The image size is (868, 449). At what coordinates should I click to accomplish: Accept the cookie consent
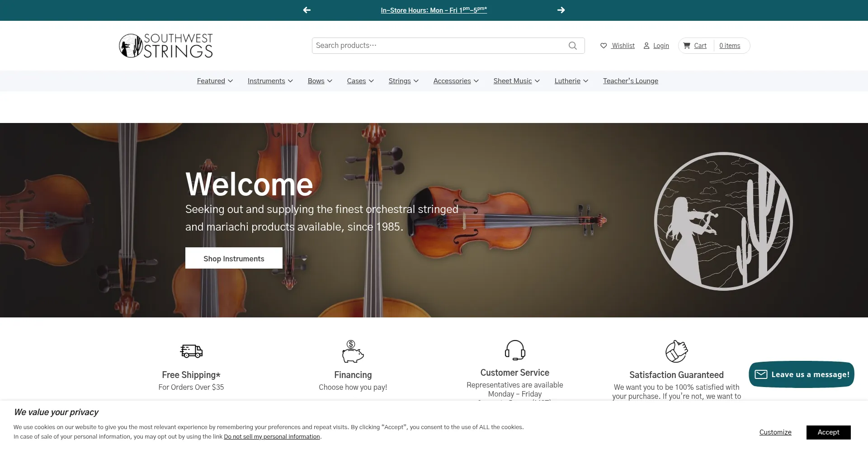point(828,432)
